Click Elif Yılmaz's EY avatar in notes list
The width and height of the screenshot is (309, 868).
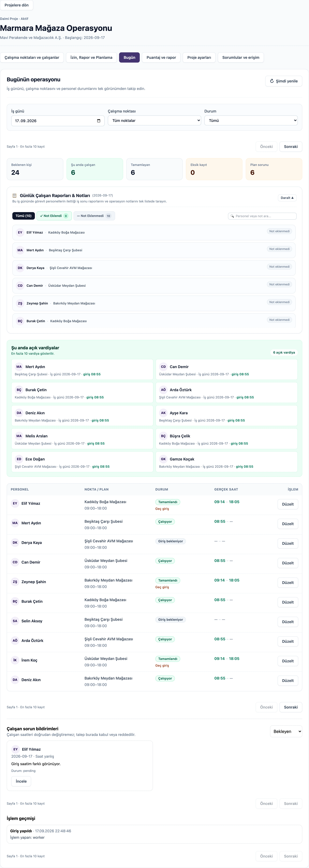(x=20, y=233)
